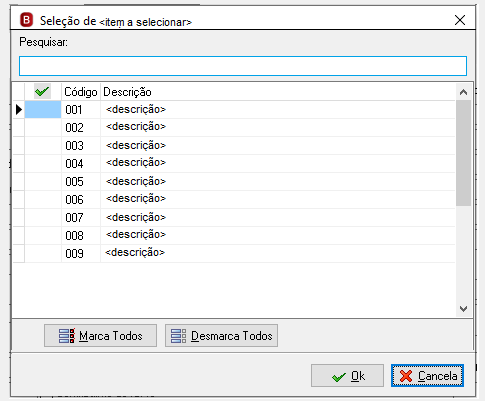Mark the checkbox cell for code 004
Screen dimensions: 485x401
tap(43, 164)
